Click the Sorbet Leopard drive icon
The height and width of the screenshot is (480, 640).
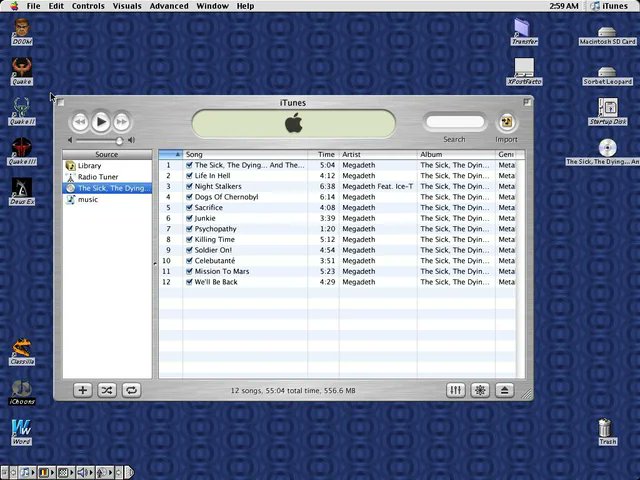click(607, 76)
